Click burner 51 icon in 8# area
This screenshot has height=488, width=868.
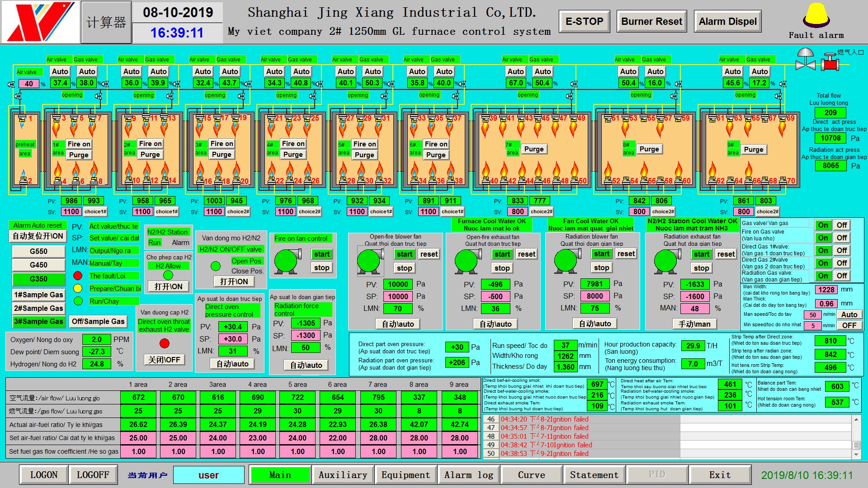pos(607,118)
